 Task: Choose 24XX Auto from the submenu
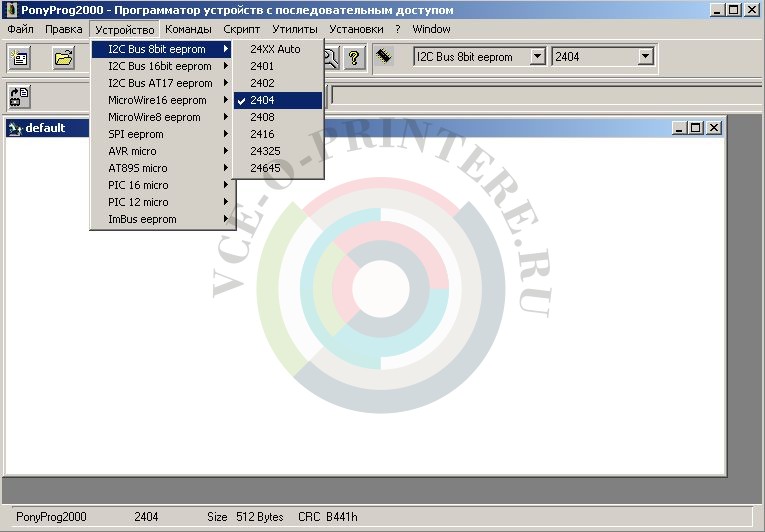tap(278, 49)
